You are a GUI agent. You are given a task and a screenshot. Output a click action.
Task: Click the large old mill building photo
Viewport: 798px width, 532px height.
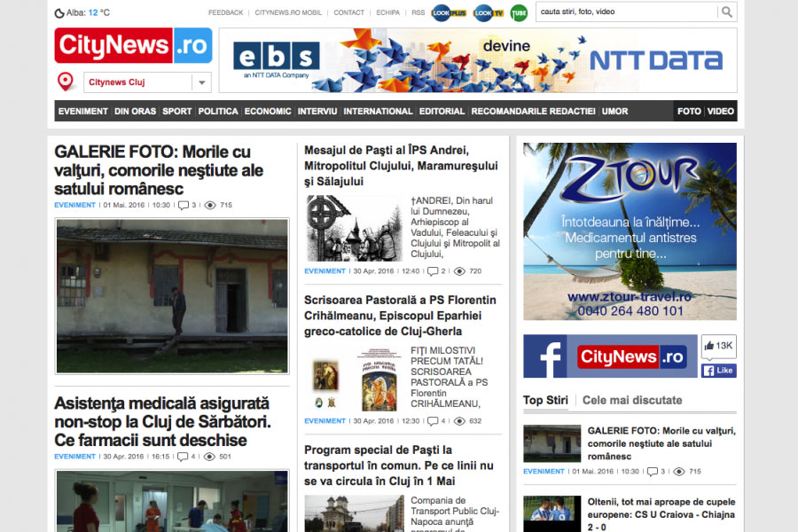[172, 296]
